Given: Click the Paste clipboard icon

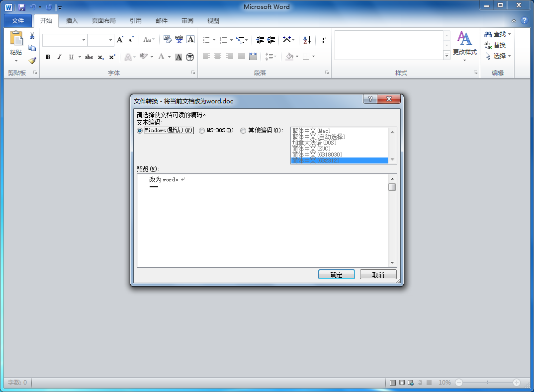Looking at the screenshot, I should (16, 38).
